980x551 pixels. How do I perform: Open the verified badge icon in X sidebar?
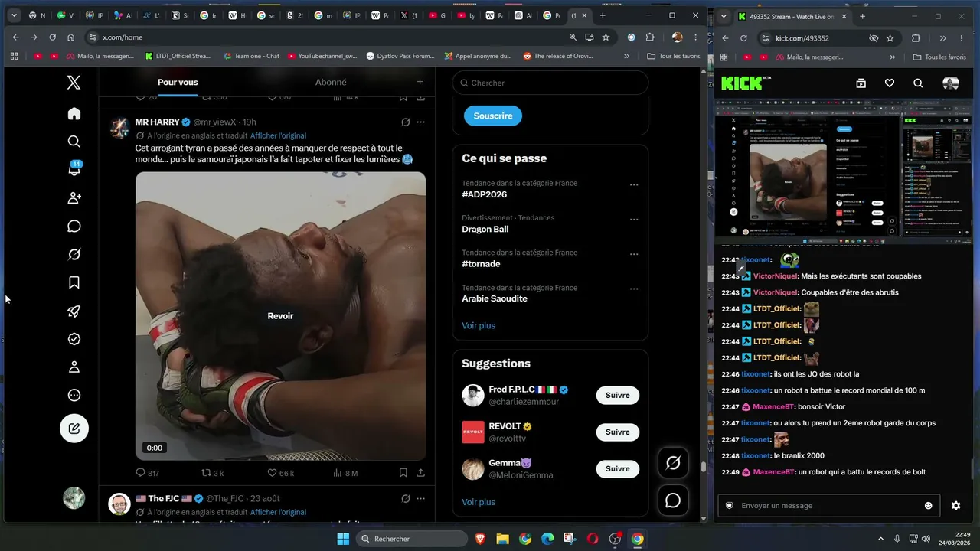tap(74, 339)
